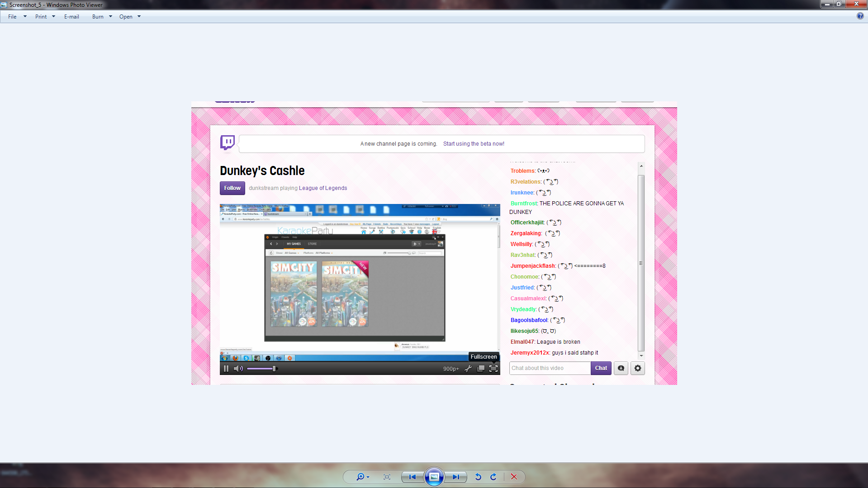Viewport: 868px width, 488px height.
Task: Follow the Dunkey's Cashle channel
Action: [232, 188]
